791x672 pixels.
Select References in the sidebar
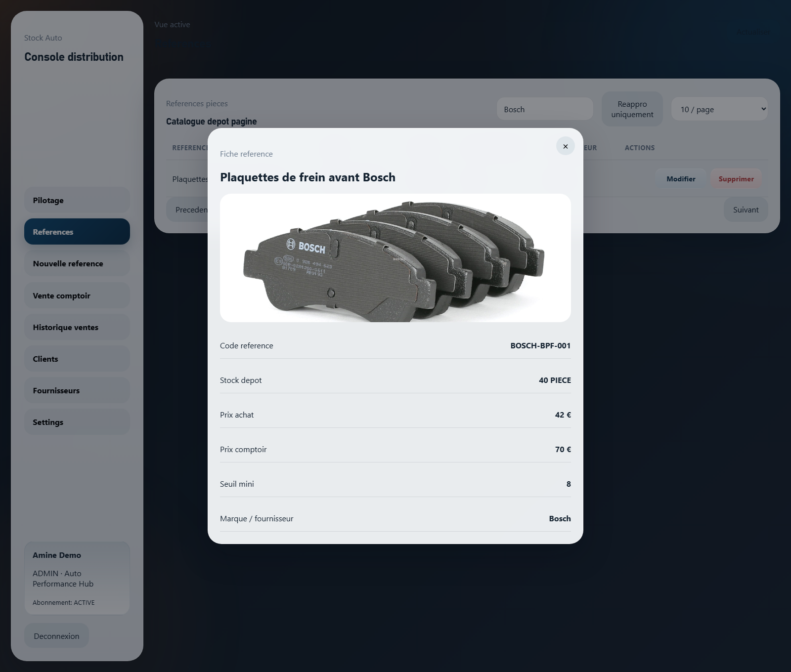[x=77, y=232]
